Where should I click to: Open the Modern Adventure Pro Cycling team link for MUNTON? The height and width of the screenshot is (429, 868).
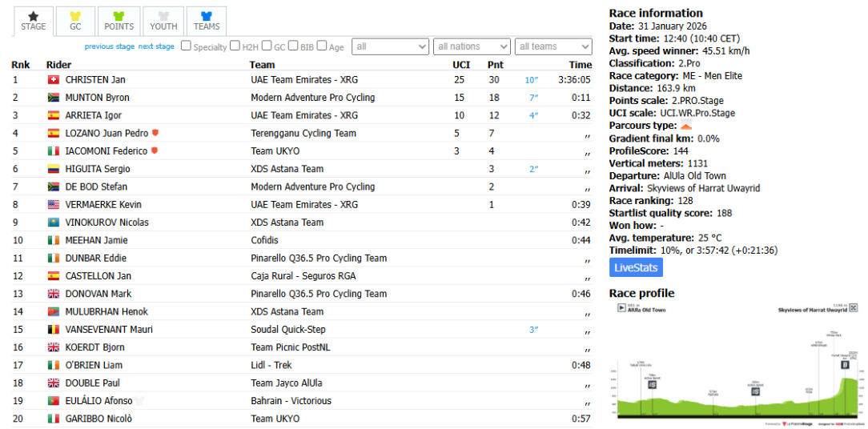point(313,98)
